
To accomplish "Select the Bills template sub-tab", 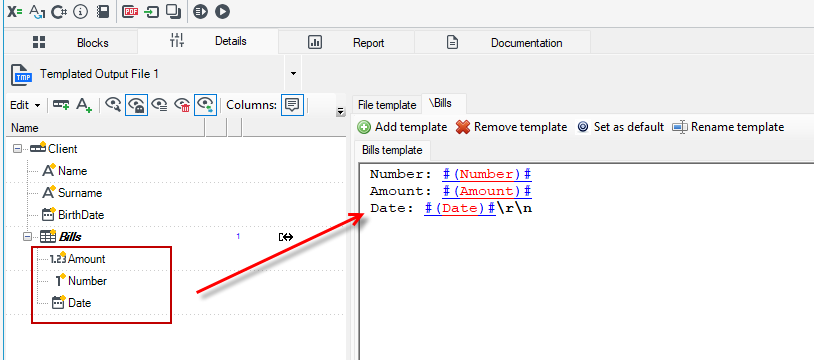I will (392, 151).
